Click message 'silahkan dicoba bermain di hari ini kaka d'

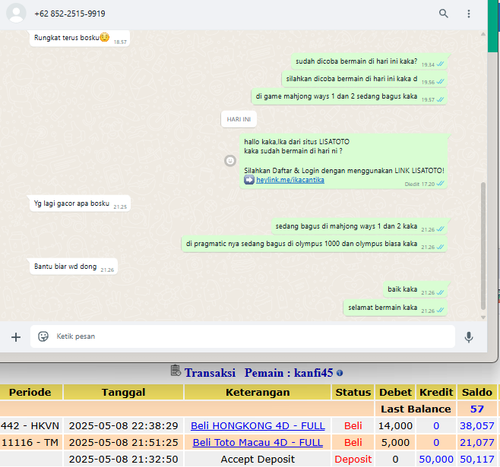(x=364, y=79)
